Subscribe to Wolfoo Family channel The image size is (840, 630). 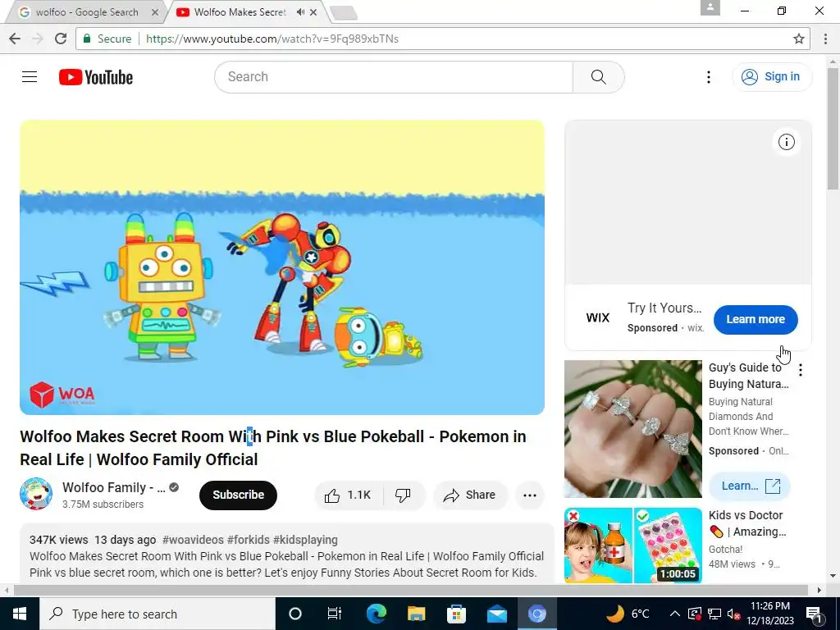239,495
